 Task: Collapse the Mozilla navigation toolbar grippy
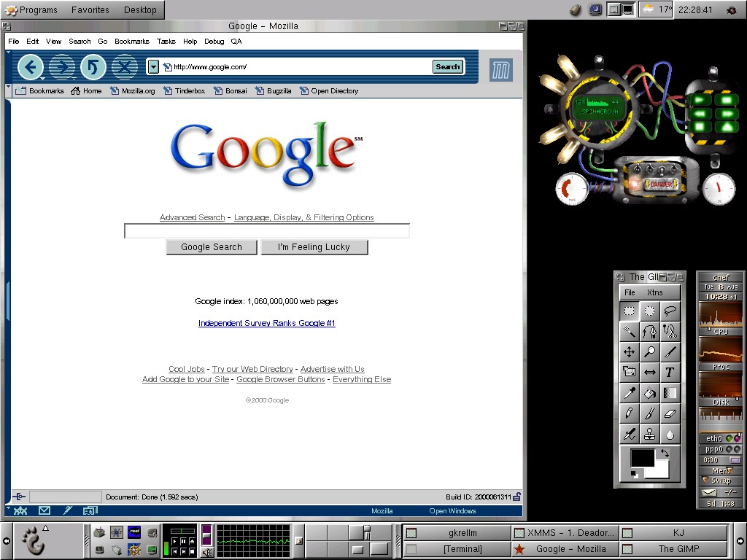8,67
